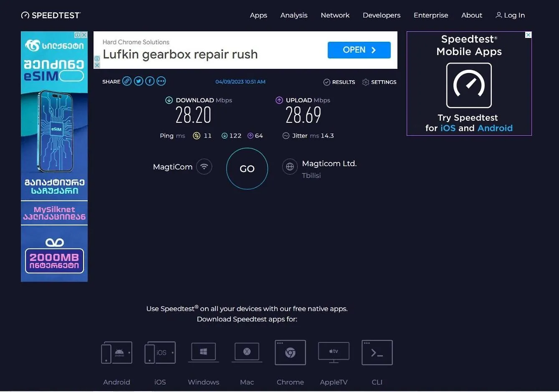The width and height of the screenshot is (559, 392).
Task: Click the download ping icon
Action: (x=225, y=136)
